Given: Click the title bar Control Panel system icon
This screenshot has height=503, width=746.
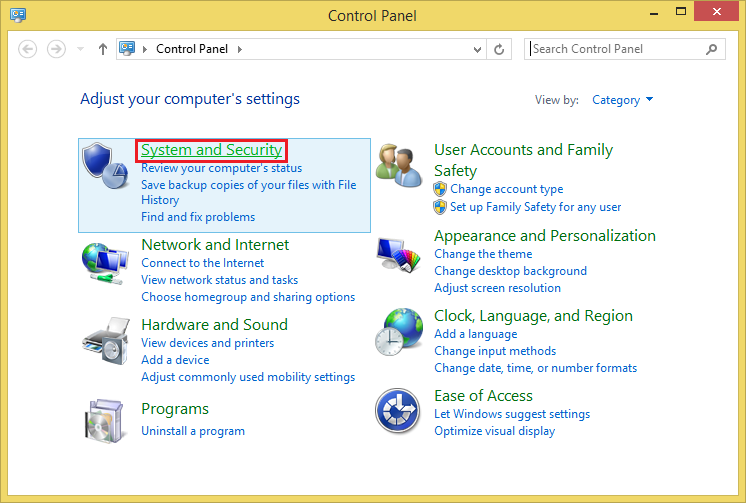Looking at the screenshot, I should pos(18,15).
